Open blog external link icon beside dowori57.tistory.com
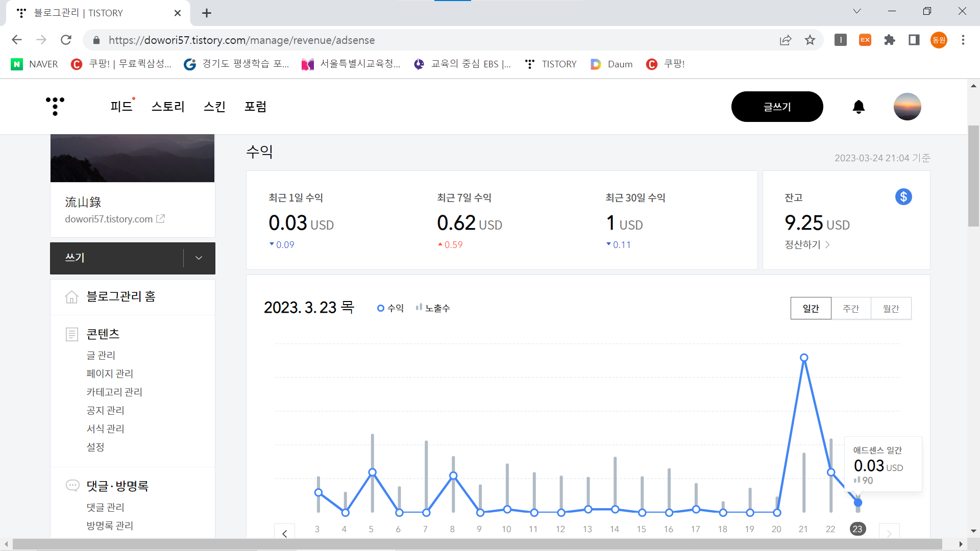980x551 pixels. [x=161, y=219]
